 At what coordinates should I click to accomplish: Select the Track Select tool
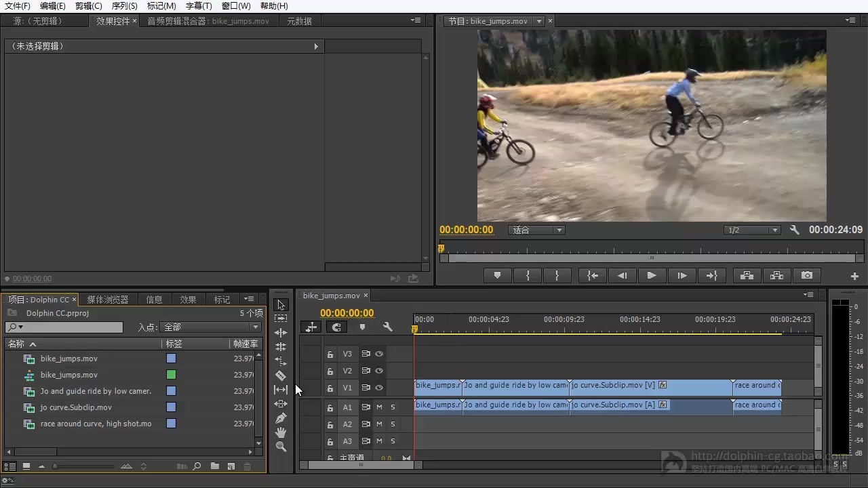(x=281, y=319)
